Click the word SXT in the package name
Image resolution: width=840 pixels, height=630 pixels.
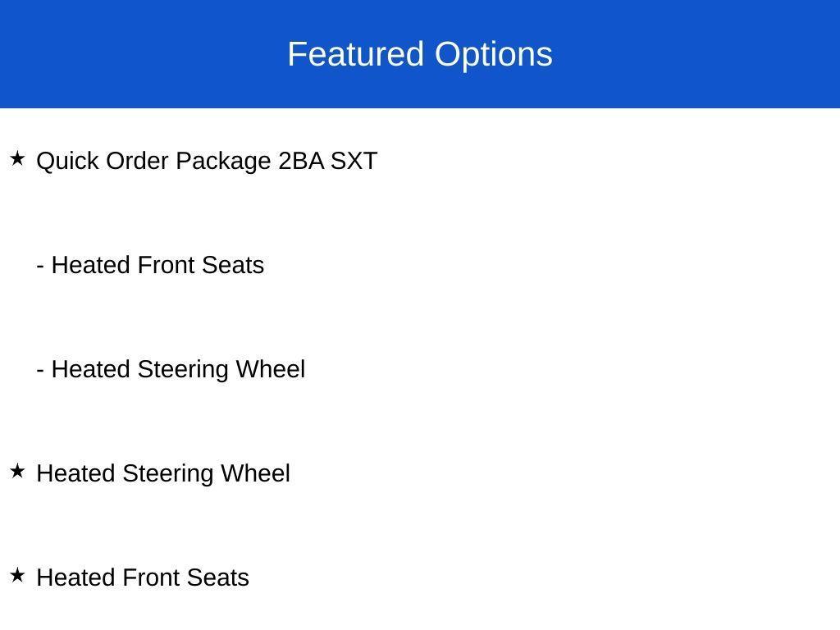coord(354,161)
